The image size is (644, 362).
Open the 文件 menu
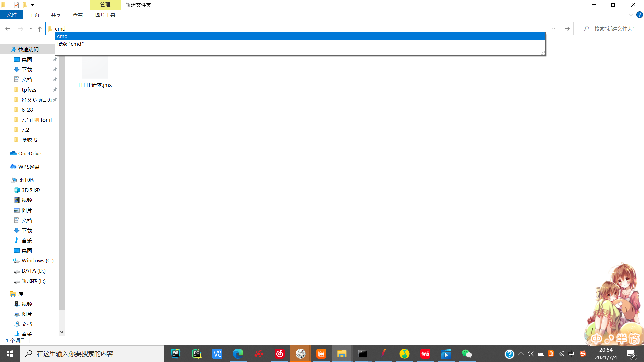(12, 15)
